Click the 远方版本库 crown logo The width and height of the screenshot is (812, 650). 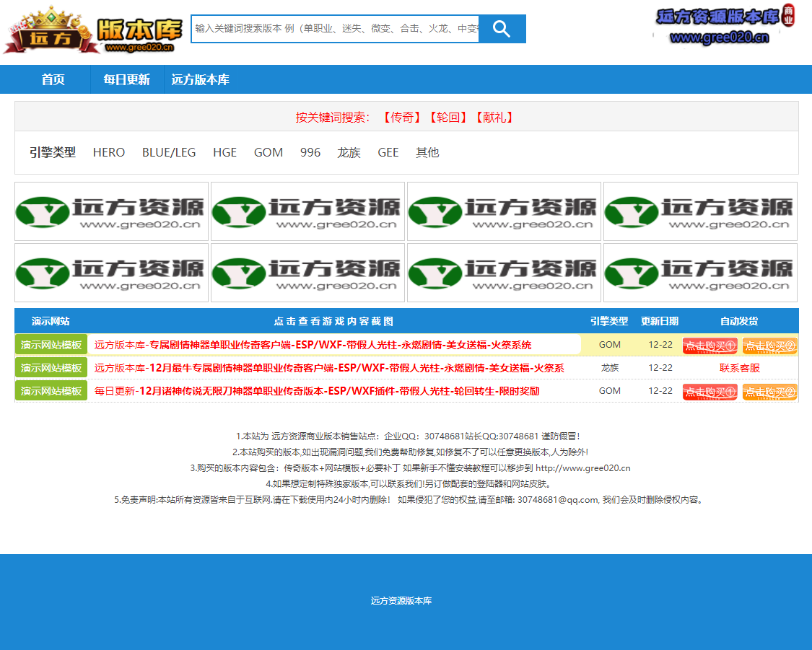pyautogui.click(x=92, y=30)
